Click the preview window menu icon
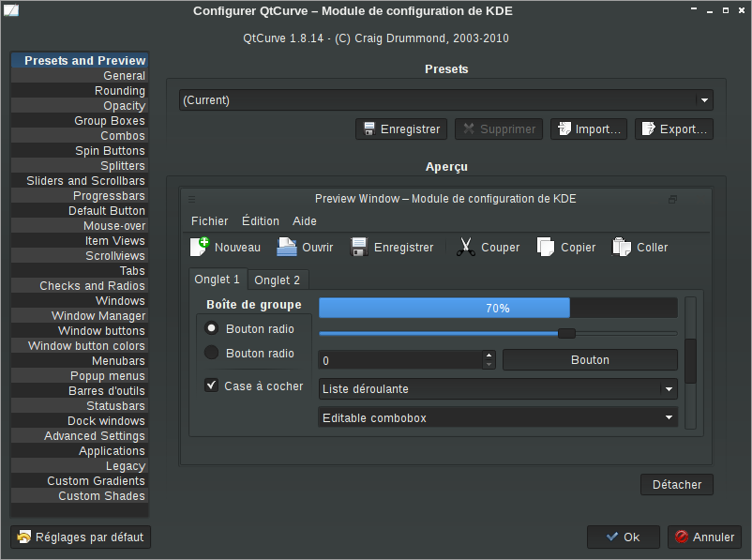The image size is (752, 560). tap(192, 199)
